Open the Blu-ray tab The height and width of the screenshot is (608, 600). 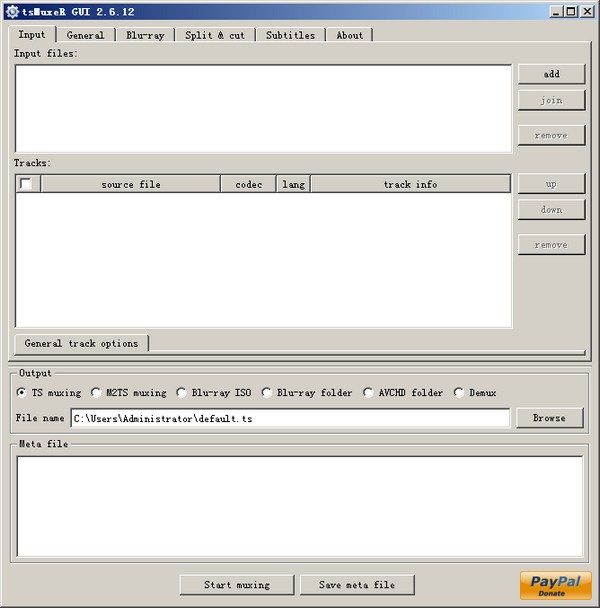click(145, 35)
